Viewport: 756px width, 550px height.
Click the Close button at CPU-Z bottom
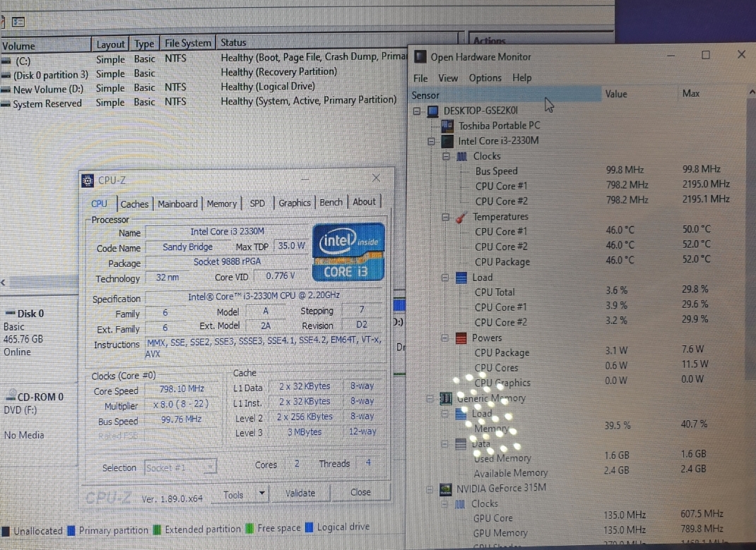tap(360, 493)
